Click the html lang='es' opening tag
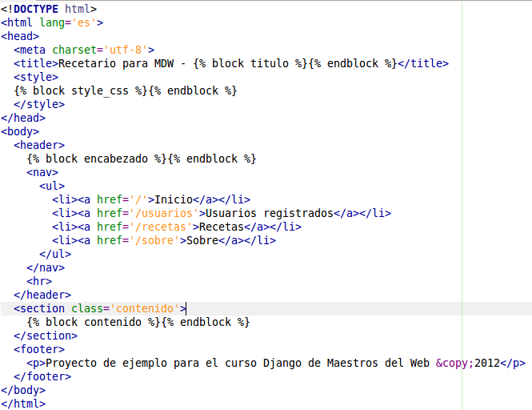Image resolution: width=532 pixels, height=410 pixels. point(52,22)
